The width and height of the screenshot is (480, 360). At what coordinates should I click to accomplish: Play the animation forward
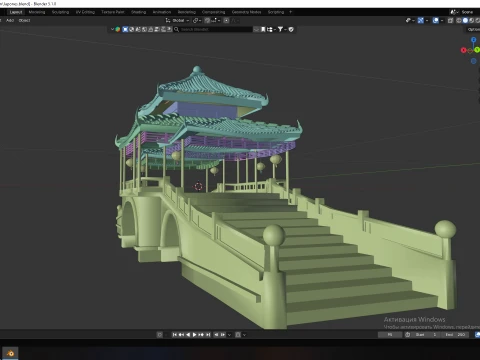click(194, 335)
